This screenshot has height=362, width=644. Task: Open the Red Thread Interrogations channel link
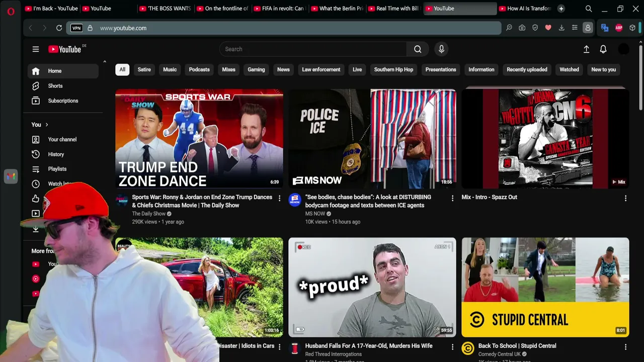(334, 354)
